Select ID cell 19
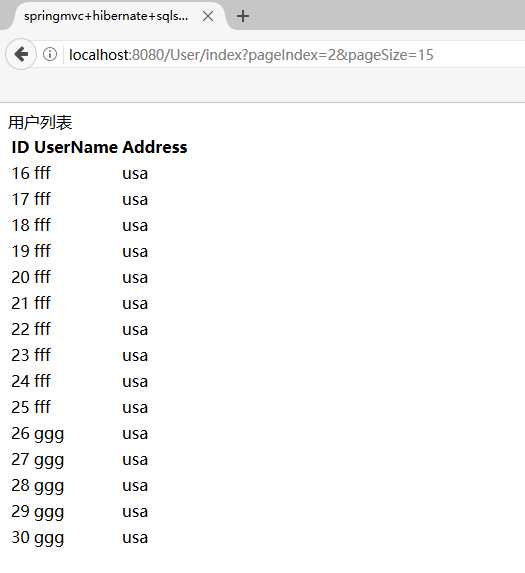Screen dimensions: 525x573 point(20,251)
